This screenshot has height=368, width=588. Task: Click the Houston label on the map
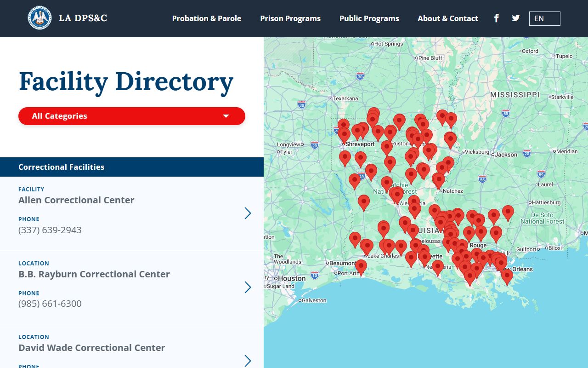[292, 278]
